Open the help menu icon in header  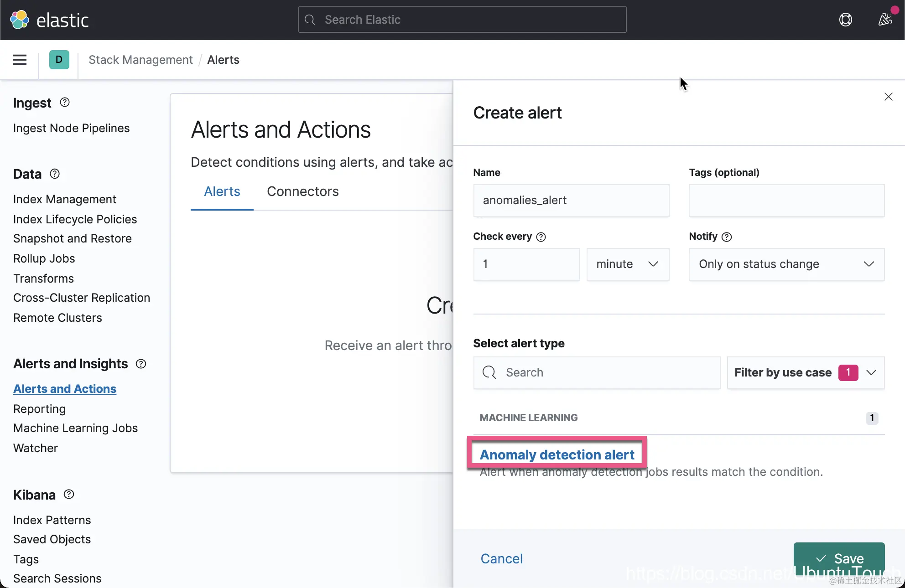[845, 20]
